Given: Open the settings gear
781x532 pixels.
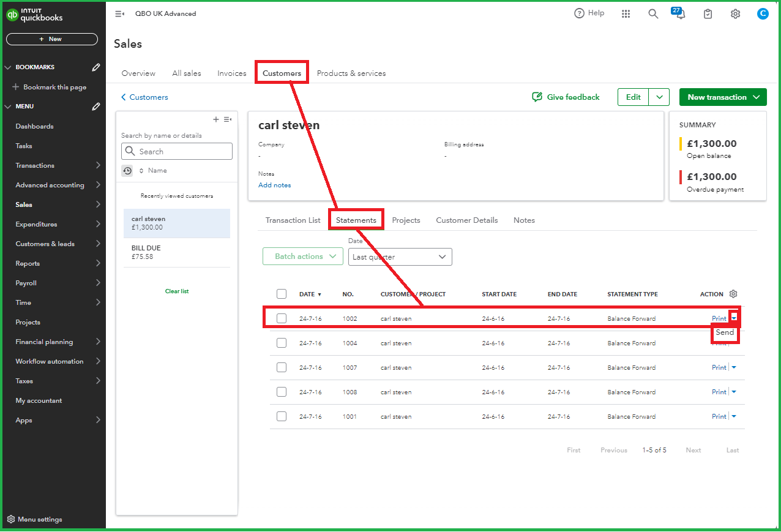Looking at the screenshot, I should click(x=735, y=13).
